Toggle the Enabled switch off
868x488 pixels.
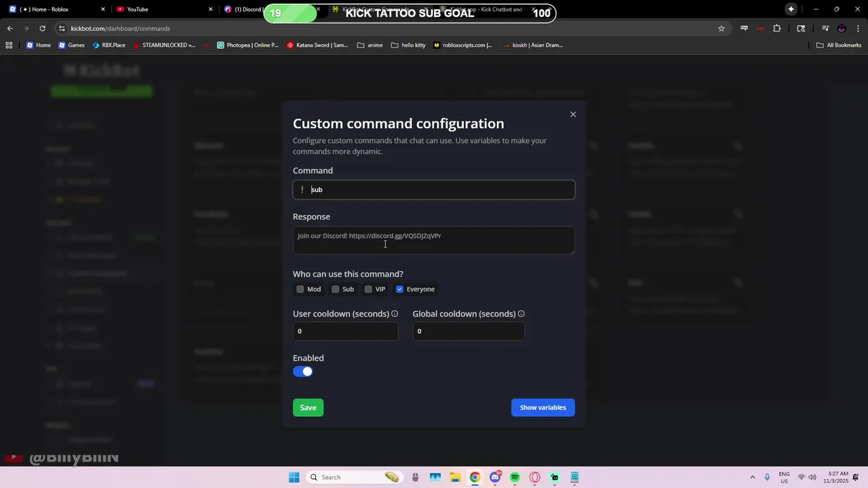[x=302, y=371]
